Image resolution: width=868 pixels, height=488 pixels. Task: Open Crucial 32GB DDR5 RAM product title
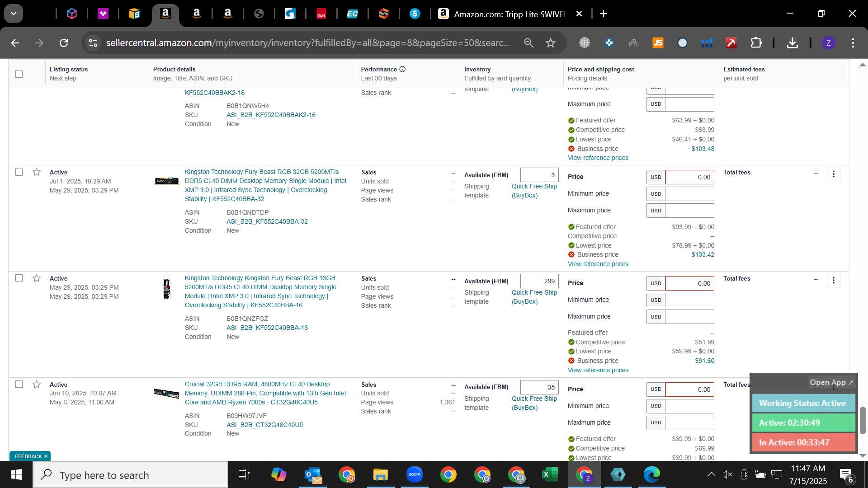pos(265,393)
